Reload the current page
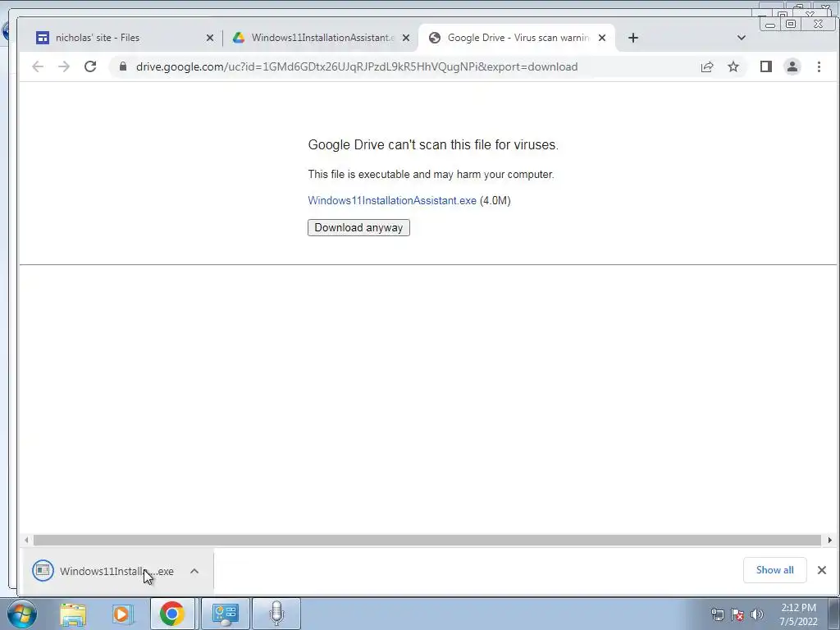 90,66
